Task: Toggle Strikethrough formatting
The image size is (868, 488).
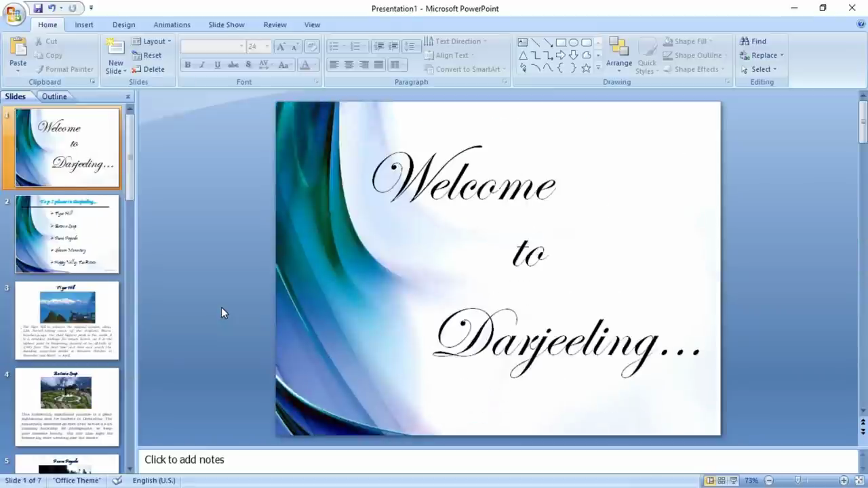Action: 233,65
